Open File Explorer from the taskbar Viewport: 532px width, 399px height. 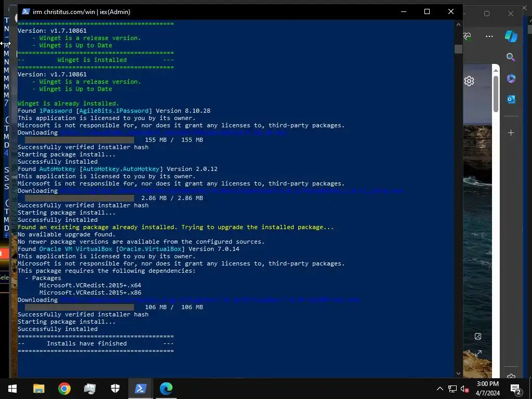[x=38, y=389]
